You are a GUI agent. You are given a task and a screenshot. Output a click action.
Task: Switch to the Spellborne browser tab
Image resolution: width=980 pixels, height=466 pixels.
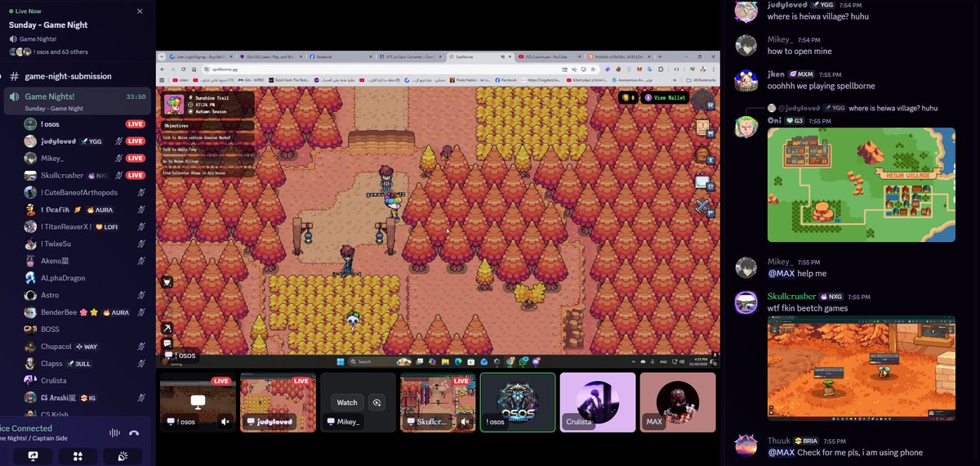[x=480, y=57]
